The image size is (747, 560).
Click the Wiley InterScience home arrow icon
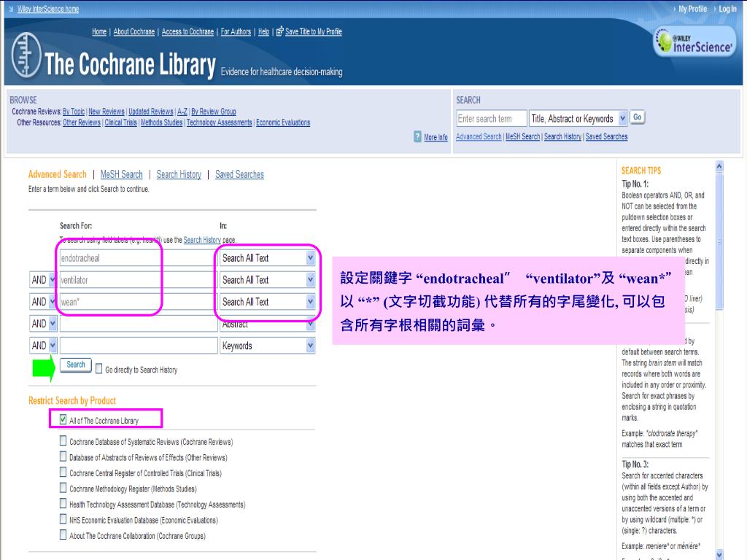click(11, 9)
